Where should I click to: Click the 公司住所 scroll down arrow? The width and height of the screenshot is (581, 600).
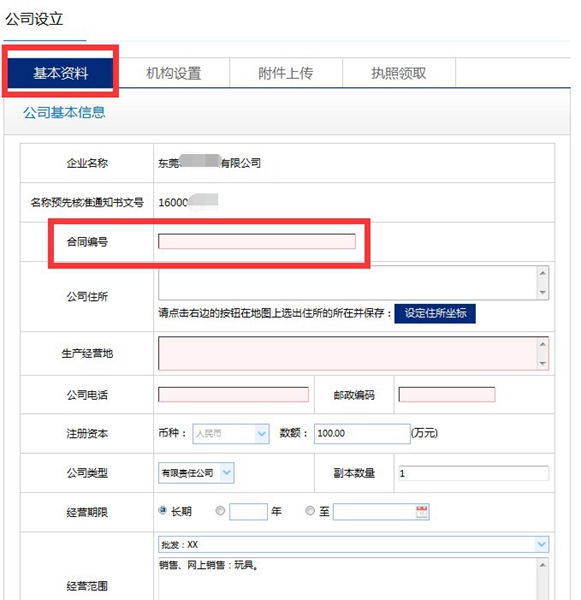coord(543,292)
